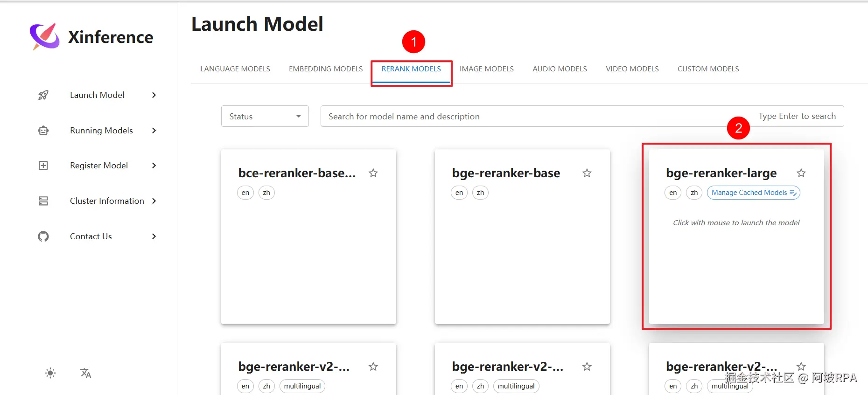Click multilingual tag on first bge-reranker-v2 card
The image size is (868, 395).
[x=302, y=386]
